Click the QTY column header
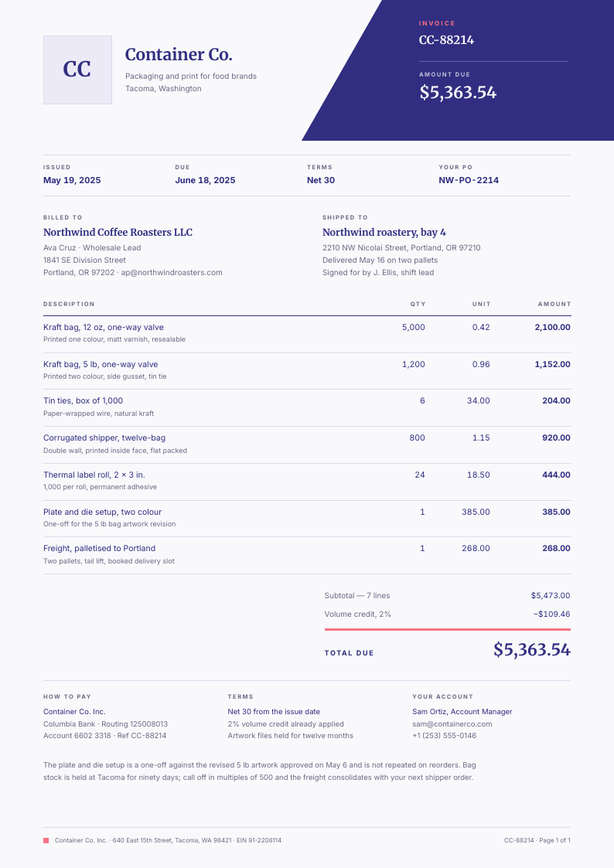 [418, 304]
